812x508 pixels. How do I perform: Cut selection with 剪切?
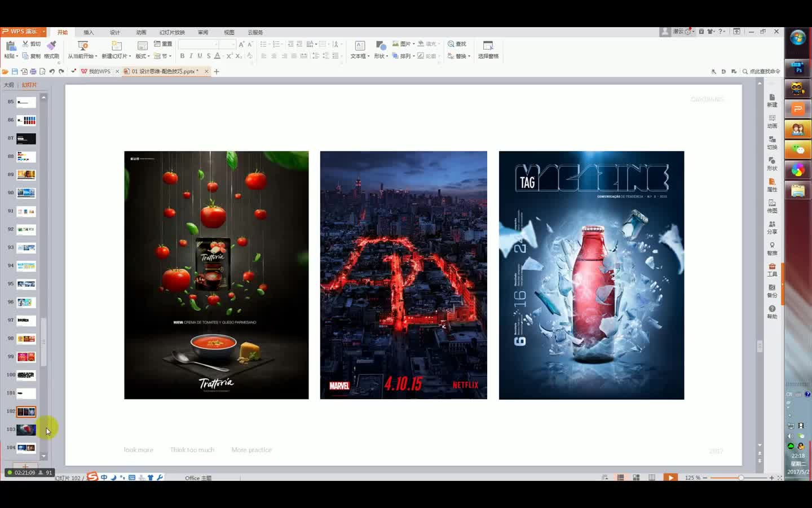click(x=32, y=44)
